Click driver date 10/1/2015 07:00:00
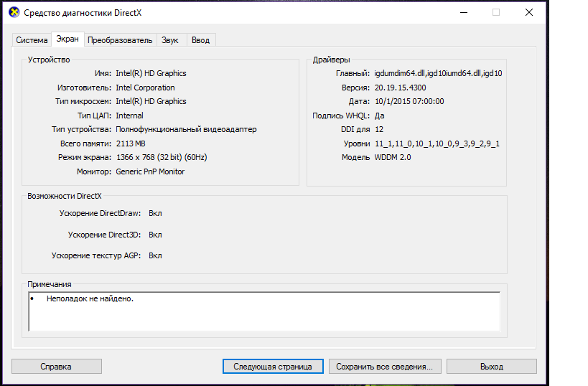 pyautogui.click(x=409, y=102)
